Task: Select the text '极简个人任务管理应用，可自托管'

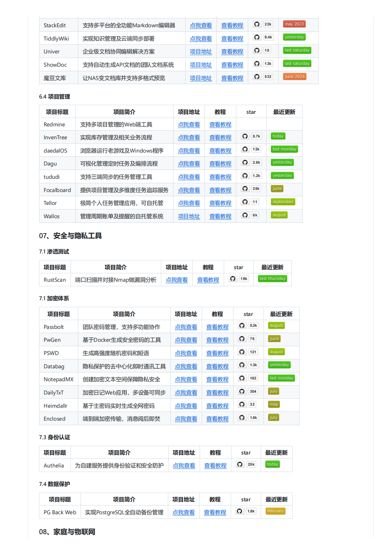Action: click(122, 203)
